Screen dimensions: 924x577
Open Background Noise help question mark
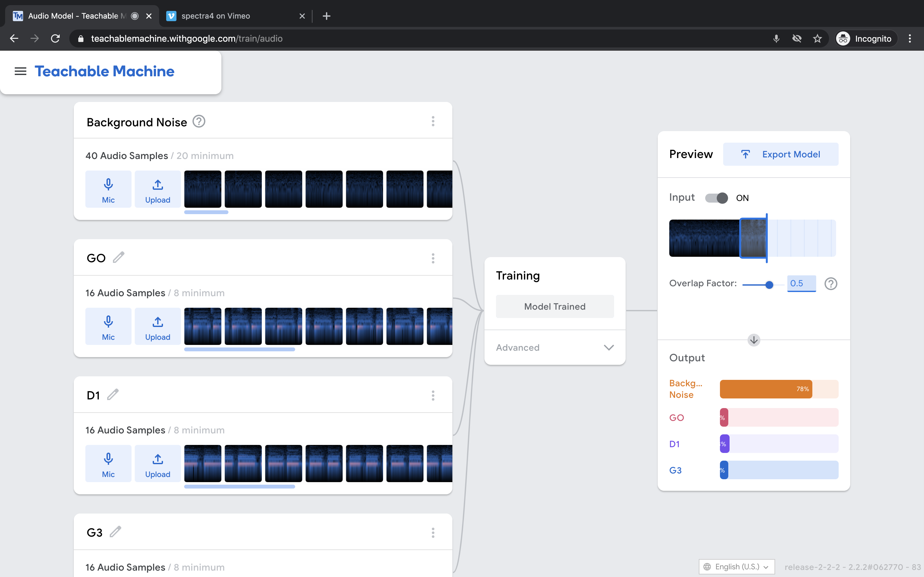pos(199,122)
